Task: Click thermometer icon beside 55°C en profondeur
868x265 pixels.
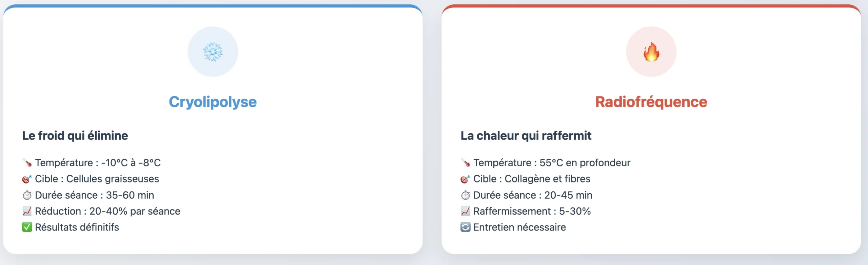Action: pyautogui.click(x=466, y=163)
